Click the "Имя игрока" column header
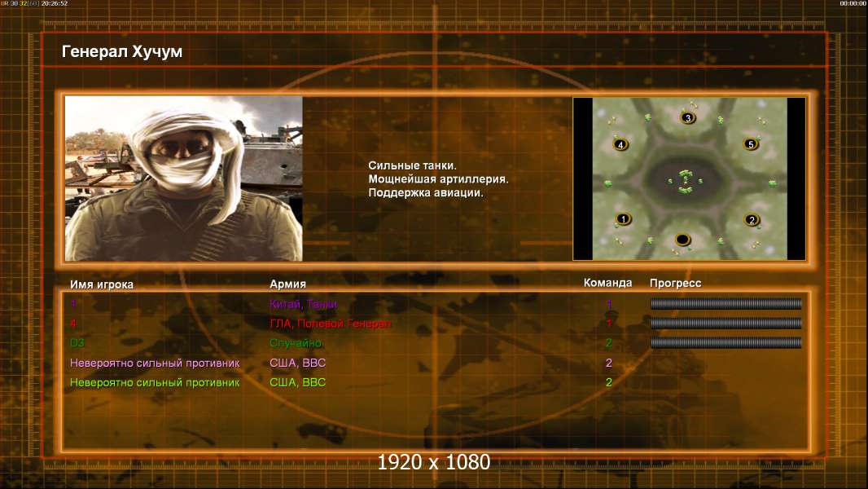 pyautogui.click(x=101, y=284)
